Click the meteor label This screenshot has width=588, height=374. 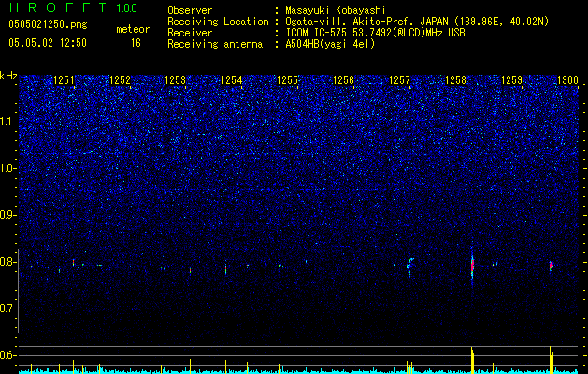(133, 29)
